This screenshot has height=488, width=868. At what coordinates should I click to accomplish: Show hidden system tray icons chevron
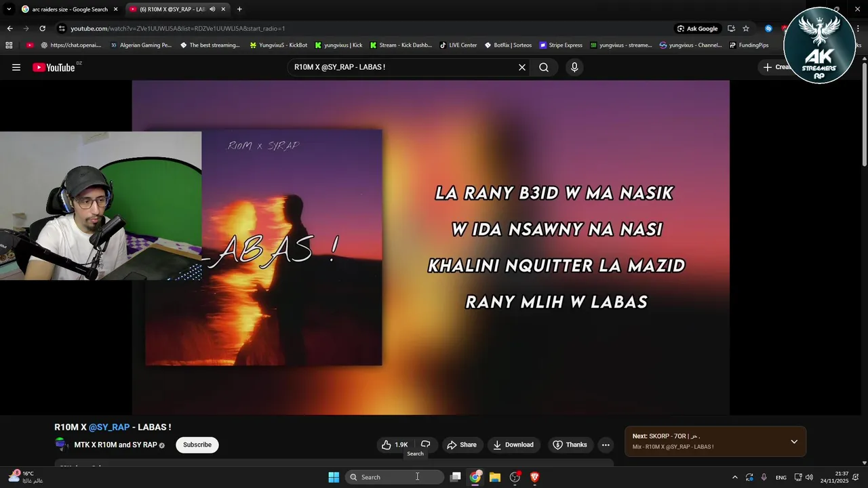[x=734, y=477]
